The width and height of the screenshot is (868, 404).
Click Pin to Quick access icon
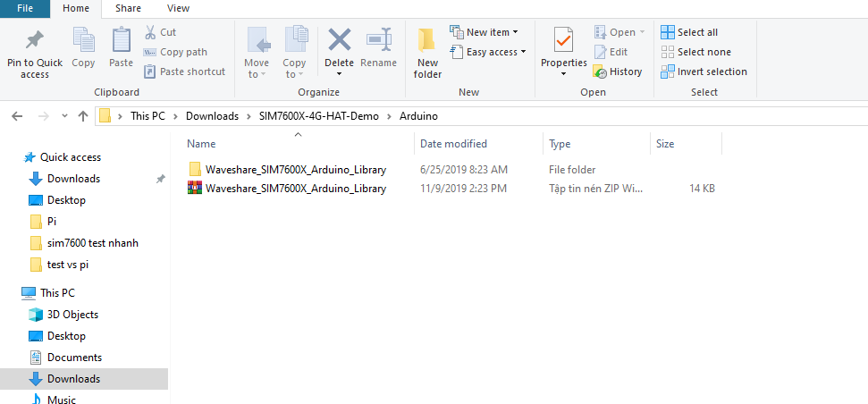[x=34, y=40]
